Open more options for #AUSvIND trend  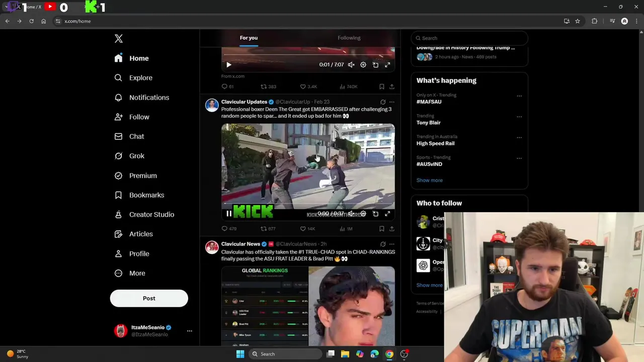click(x=519, y=158)
